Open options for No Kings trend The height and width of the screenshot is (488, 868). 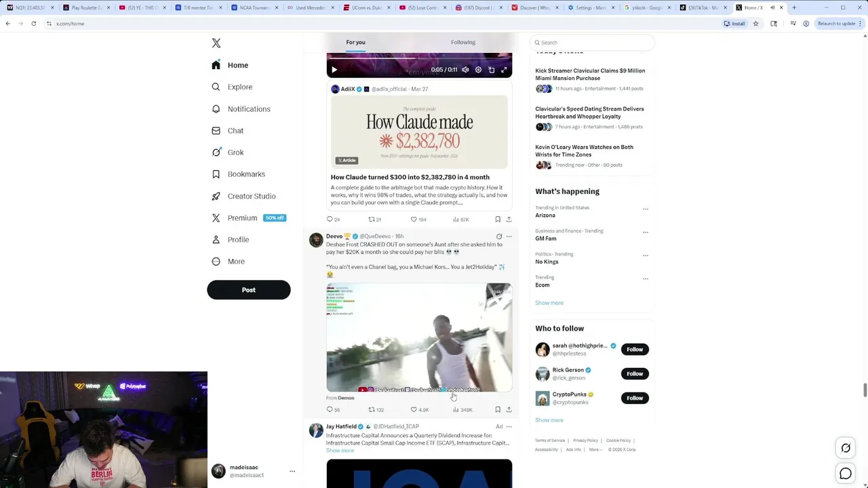tap(645, 256)
